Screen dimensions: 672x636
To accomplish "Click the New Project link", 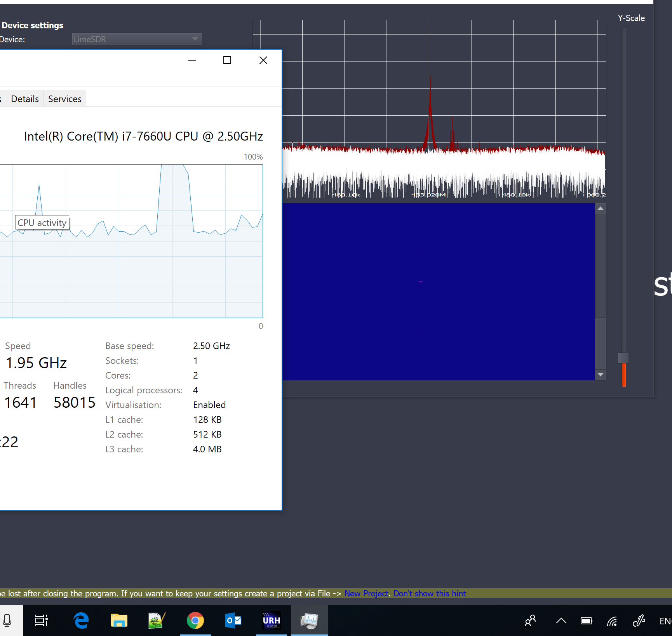I will coord(366,593).
